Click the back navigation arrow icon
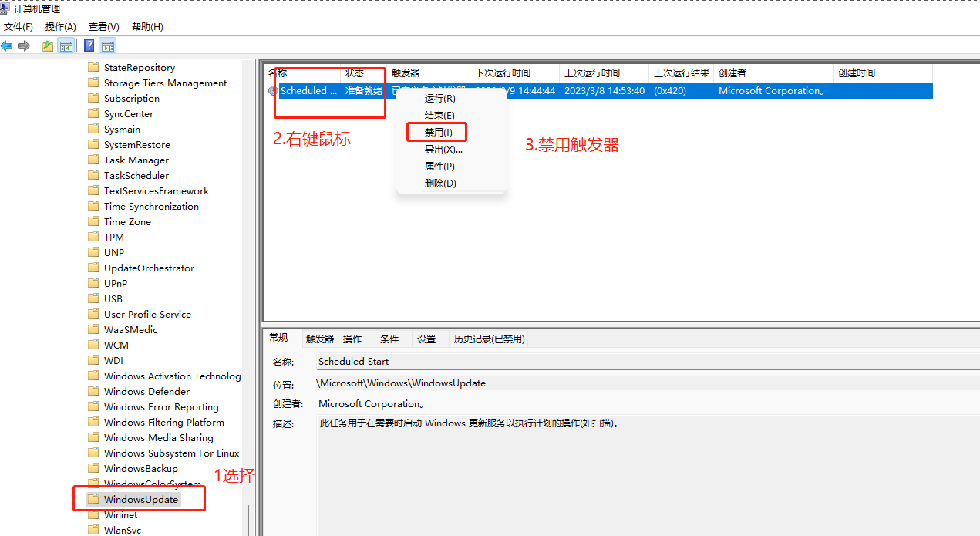The width and height of the screenshot is (980, 536). 7,46
